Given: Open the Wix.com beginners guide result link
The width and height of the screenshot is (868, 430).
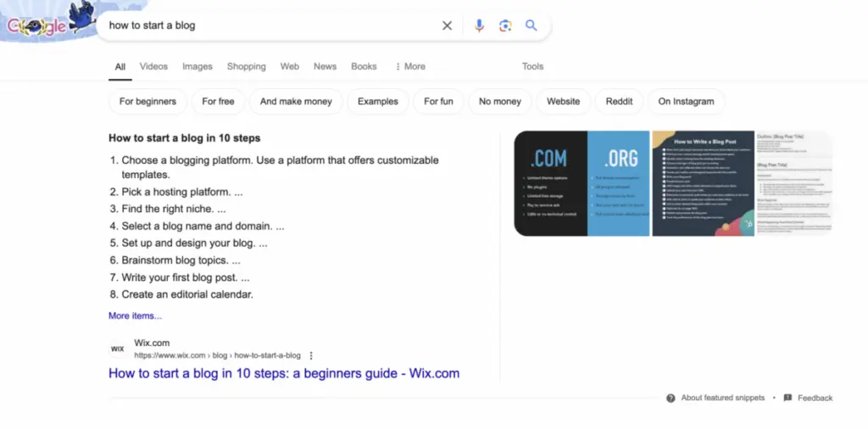Looking at the screenshot, I should pos(284,373).
